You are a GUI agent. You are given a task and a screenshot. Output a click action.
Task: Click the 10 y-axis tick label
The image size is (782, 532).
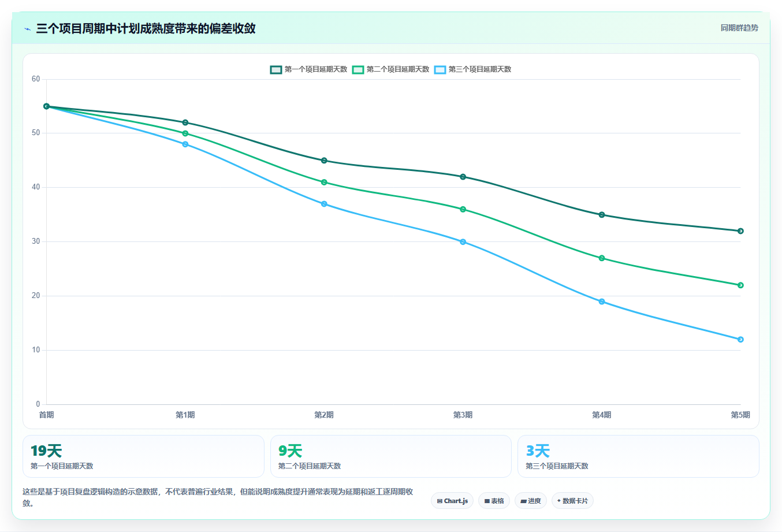[36, 350]
